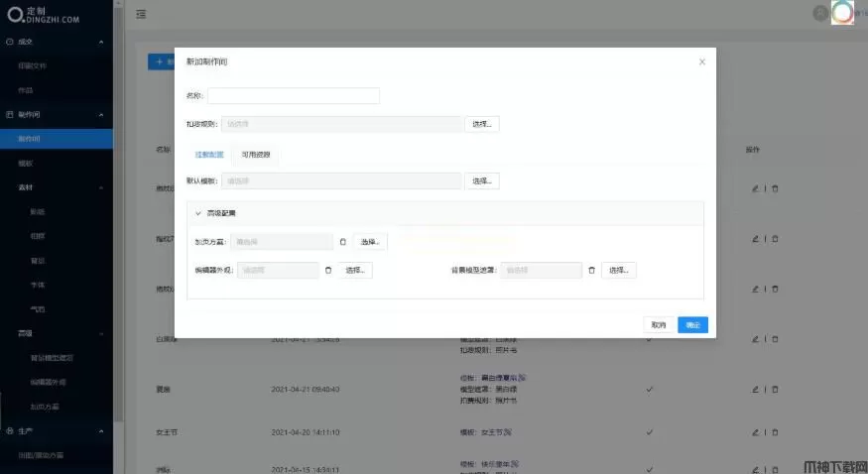Click trash icon beside 背景模型遮罩 field

(592, 270)
